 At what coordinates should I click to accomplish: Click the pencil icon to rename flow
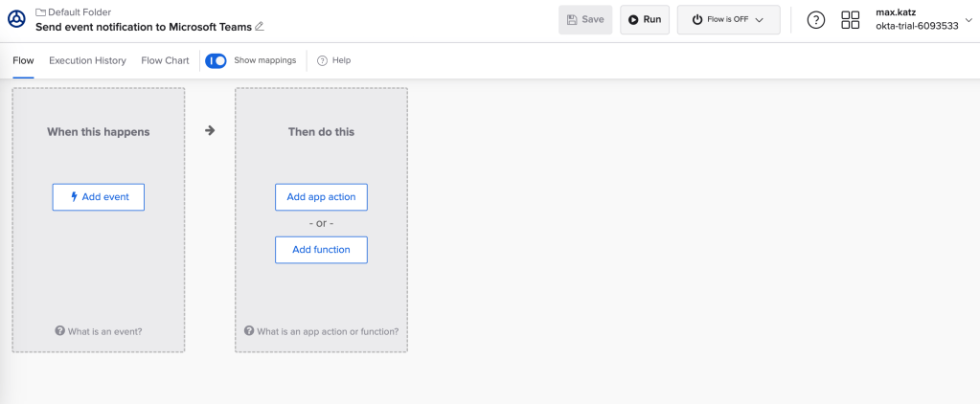(x=260, y=27)
